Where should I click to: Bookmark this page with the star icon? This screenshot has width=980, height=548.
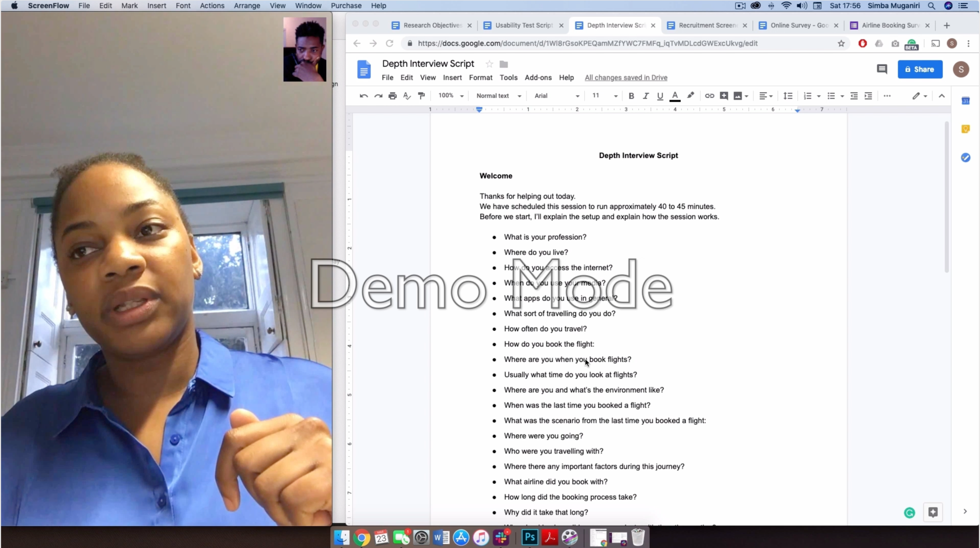(841, 44)
